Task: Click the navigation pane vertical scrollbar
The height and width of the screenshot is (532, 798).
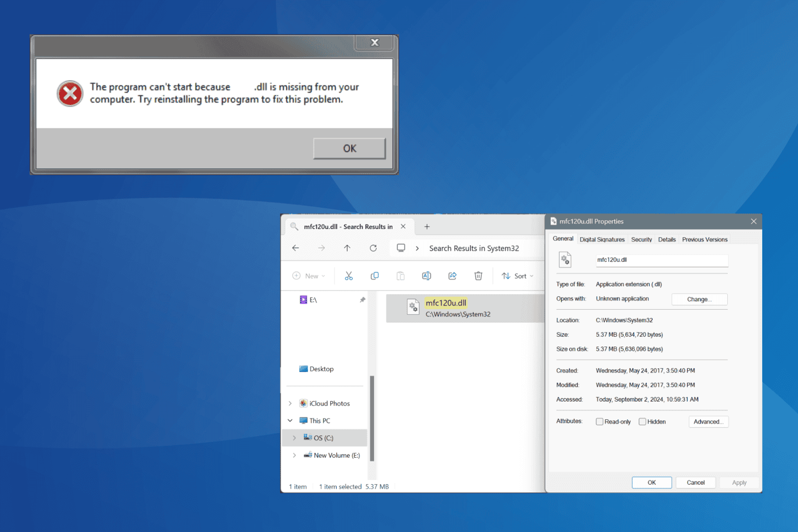Action: [372, 418]
